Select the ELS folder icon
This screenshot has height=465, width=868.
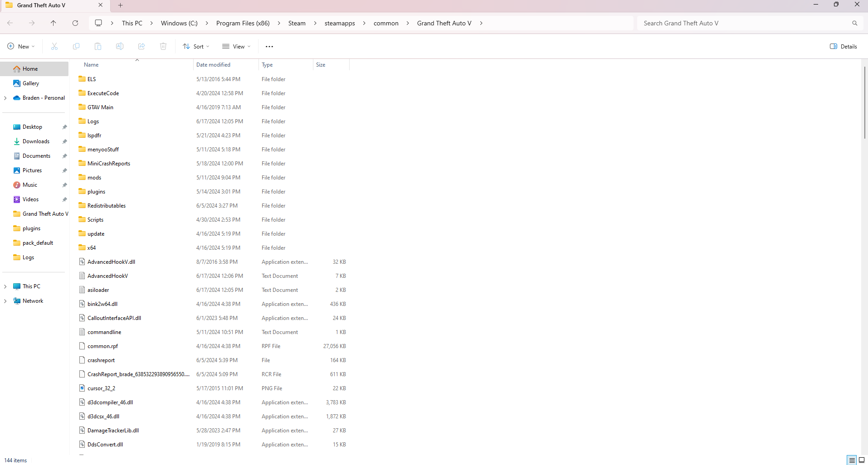click(82, 79)
